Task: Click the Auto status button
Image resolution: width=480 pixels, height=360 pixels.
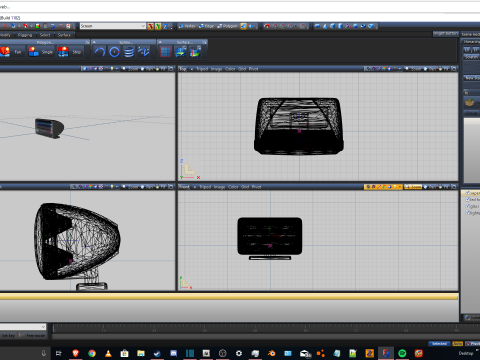Action: click(x=457, y=344)
